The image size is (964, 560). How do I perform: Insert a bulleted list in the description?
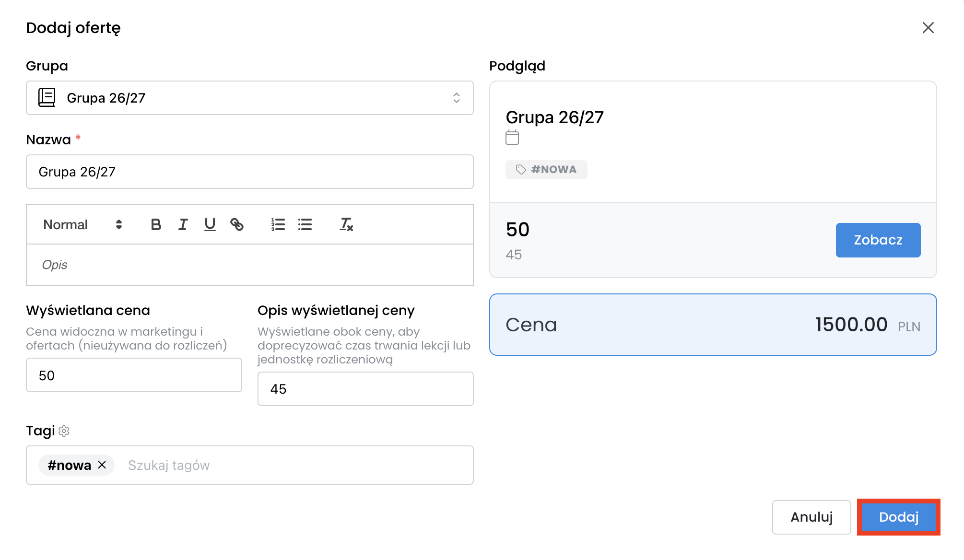305,224
